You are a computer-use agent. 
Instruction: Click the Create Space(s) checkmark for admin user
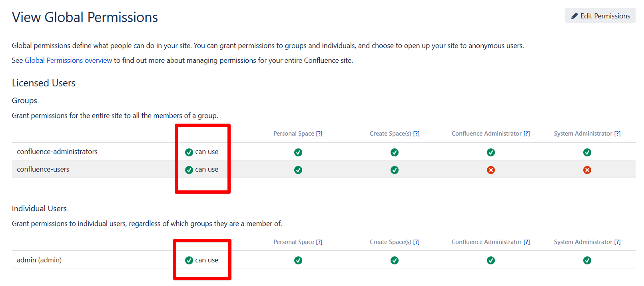[395, 260]
